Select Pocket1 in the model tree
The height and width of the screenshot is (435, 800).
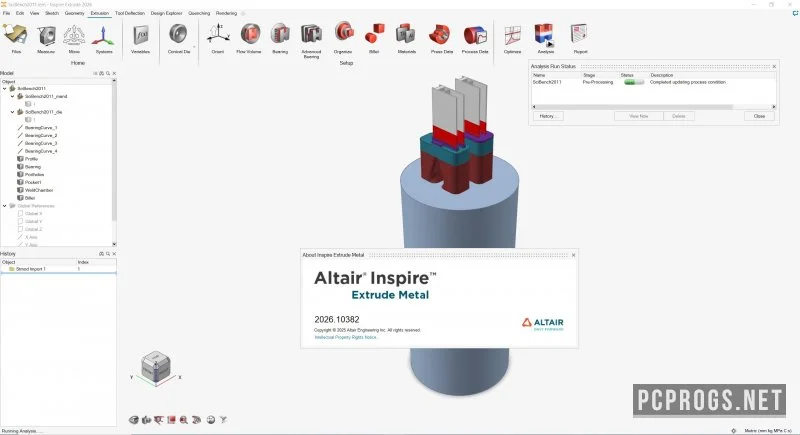[33, 182]
